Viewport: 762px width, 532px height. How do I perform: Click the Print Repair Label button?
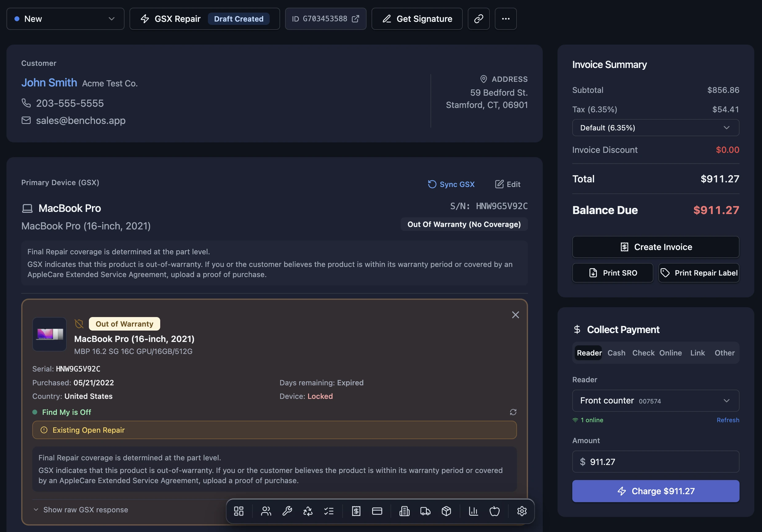[699, 273]
